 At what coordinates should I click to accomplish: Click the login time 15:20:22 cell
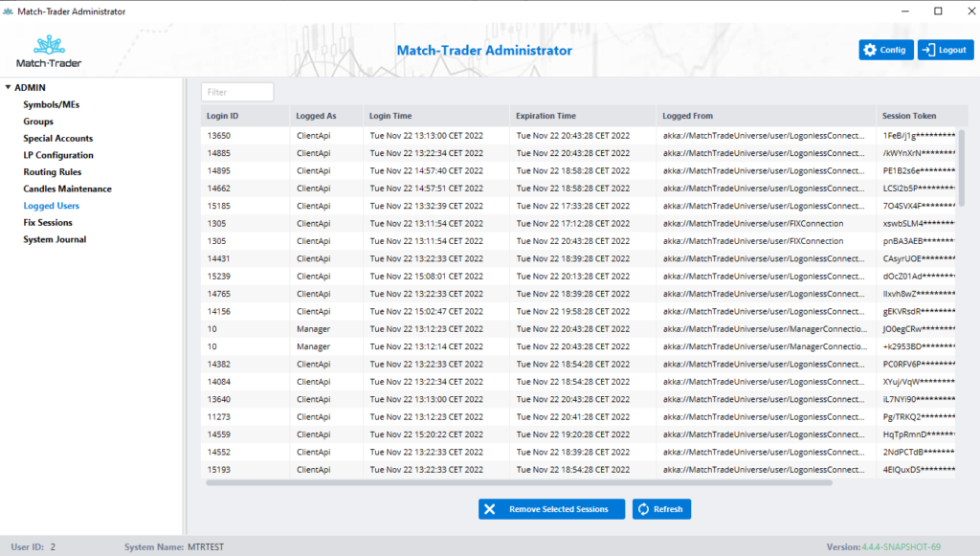pyautogui.click(x=426, y=434)
